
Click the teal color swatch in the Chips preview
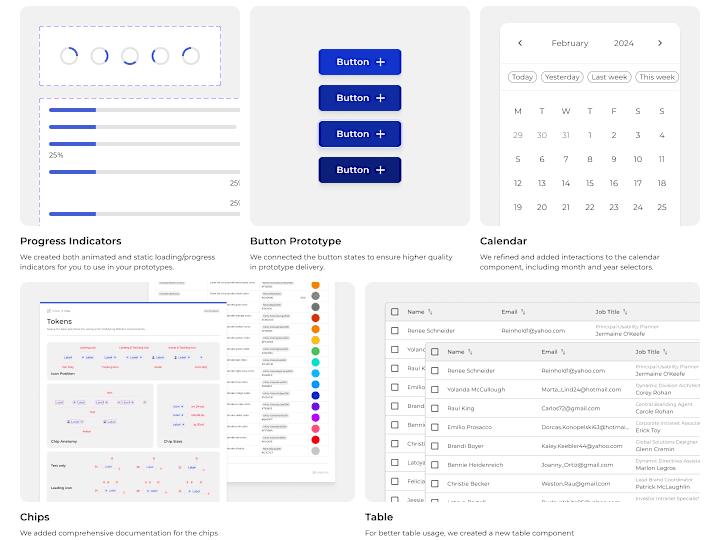click(x=315, y=362)
